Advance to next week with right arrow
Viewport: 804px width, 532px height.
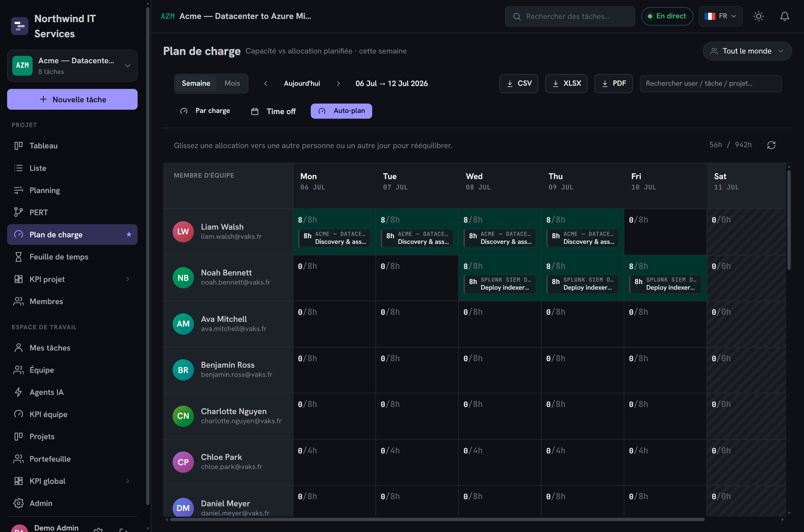338,83
